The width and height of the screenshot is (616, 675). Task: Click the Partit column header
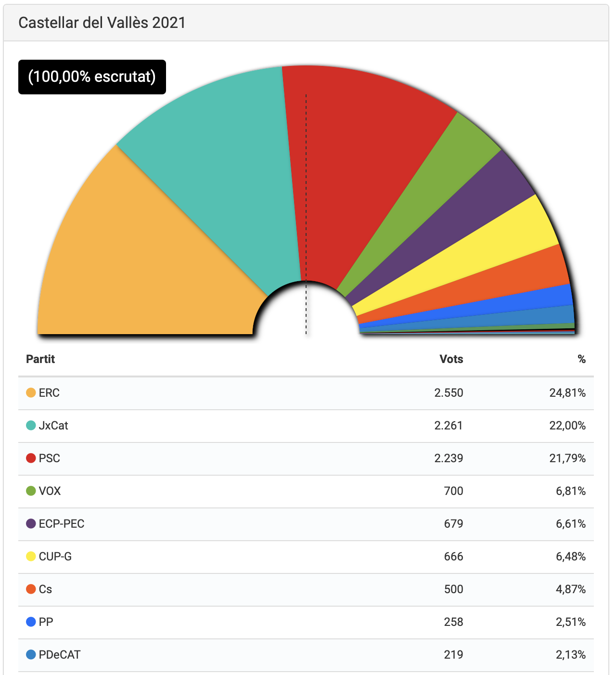click(40, 359)
